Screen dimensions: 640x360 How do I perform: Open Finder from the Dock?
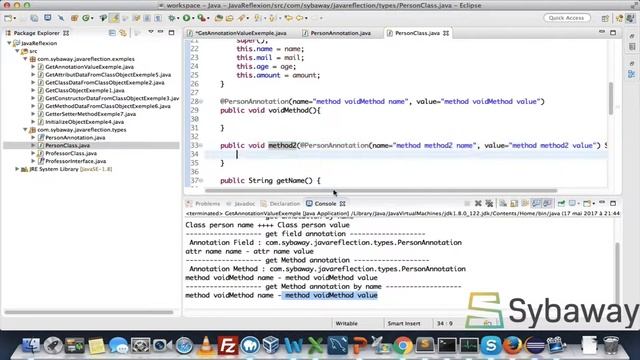click(31, 346)
